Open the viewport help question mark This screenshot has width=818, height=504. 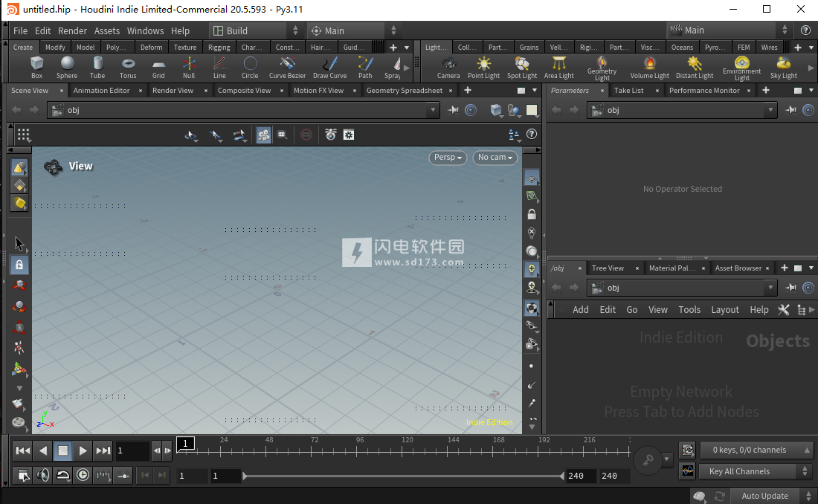coord(532,134)
